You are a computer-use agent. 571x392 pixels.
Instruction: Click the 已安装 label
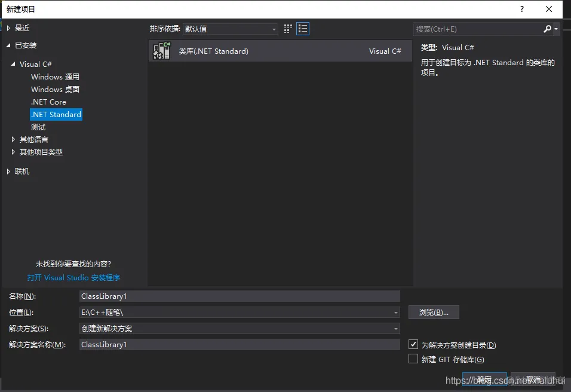pyautogui.click(x=26, y=45)
